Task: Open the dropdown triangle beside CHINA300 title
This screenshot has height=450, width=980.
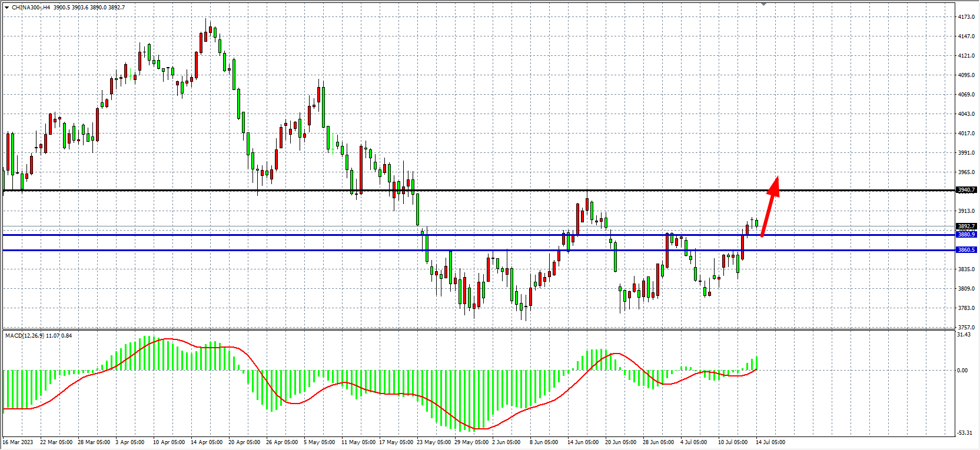Action: click(x=6, y=8)
